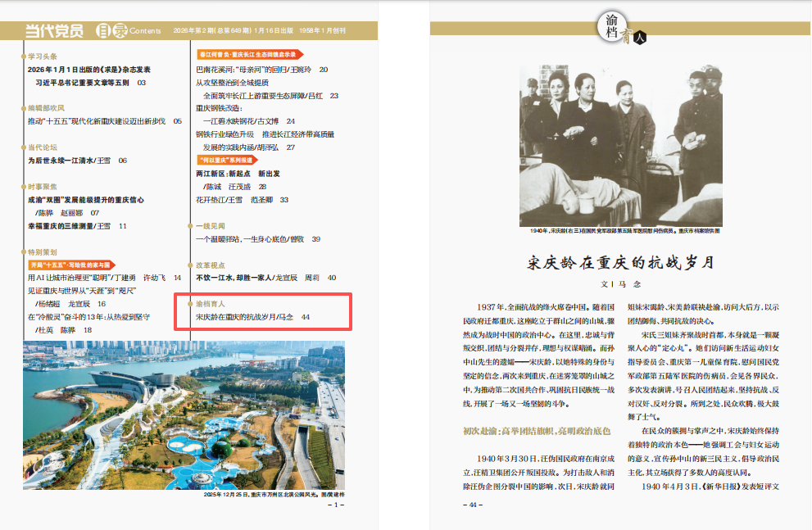The height and width of the screenshot is (530, 812).
Task: Open the 宋庆龄在重庆的抗战岁月 contents entry
Action: click(249, 315)
